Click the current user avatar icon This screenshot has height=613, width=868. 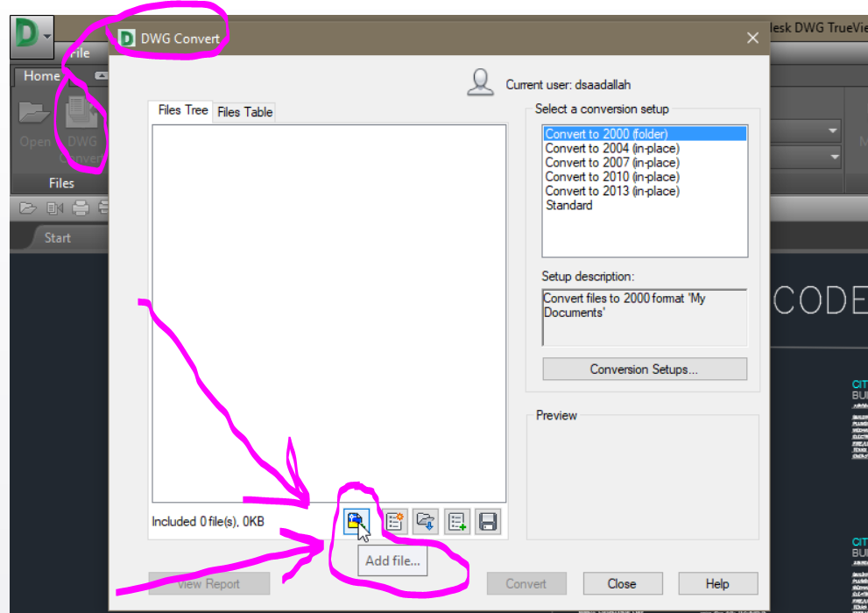480,83
